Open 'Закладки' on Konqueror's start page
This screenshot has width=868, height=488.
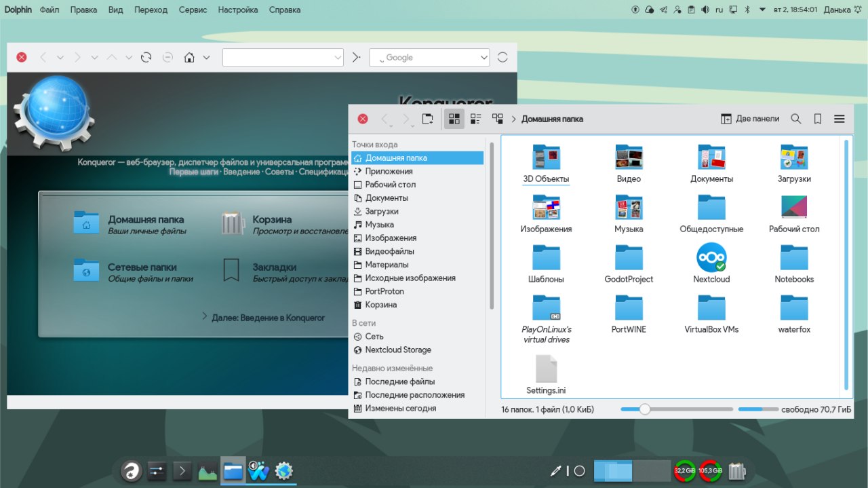[274, 267]
